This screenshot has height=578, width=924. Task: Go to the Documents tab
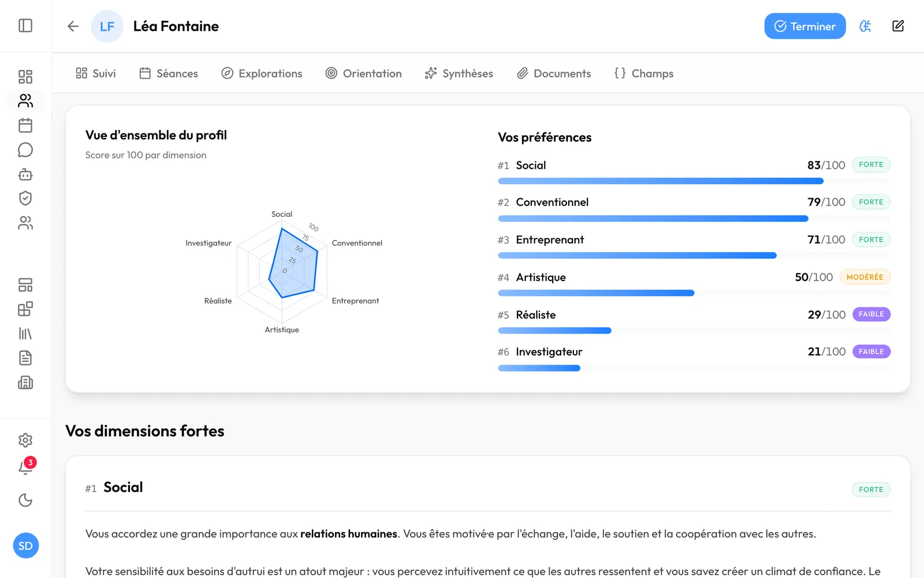point(554,73)
